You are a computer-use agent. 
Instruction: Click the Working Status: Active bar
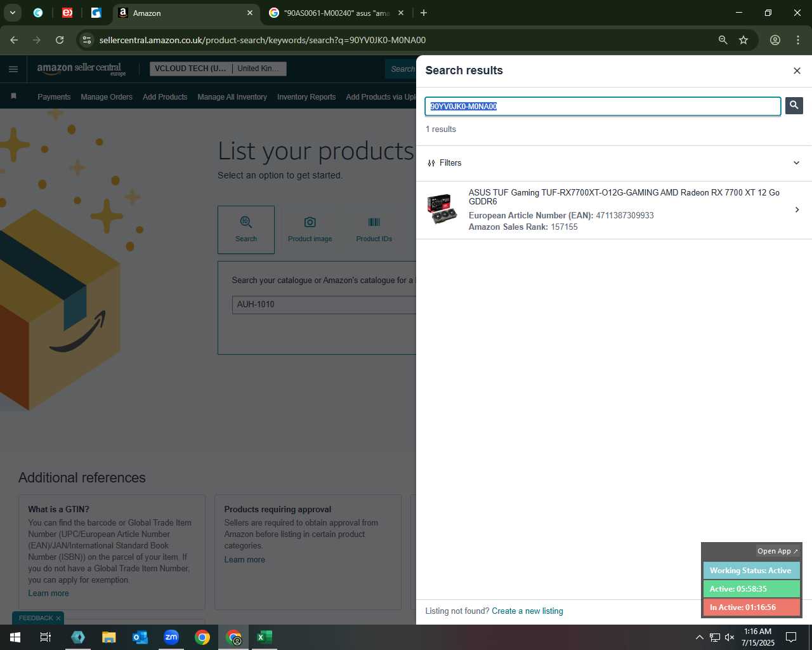click(x=751, y=571)
